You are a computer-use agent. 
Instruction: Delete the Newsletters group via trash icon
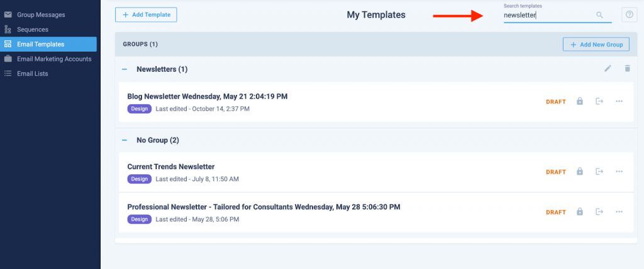pos(627,69)
